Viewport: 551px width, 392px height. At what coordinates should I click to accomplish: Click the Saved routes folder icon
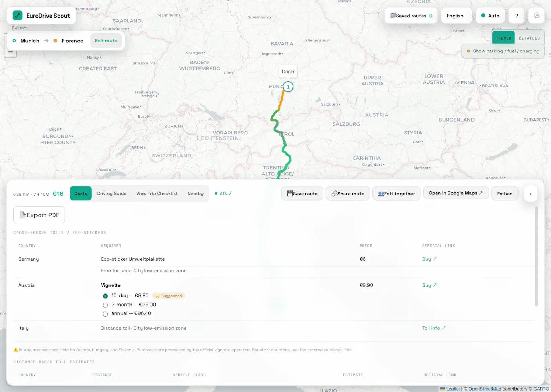pyautogui.click(x=393, y=16)
